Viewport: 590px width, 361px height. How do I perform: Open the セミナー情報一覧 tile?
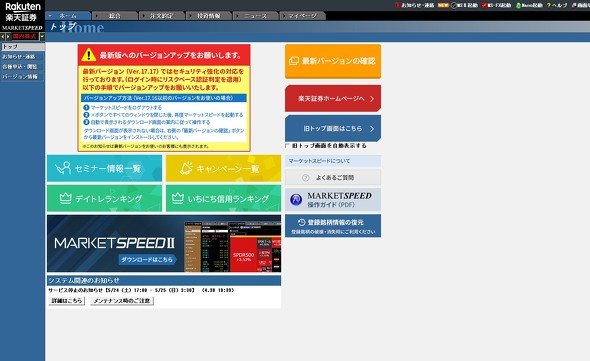tap(104, 168)
